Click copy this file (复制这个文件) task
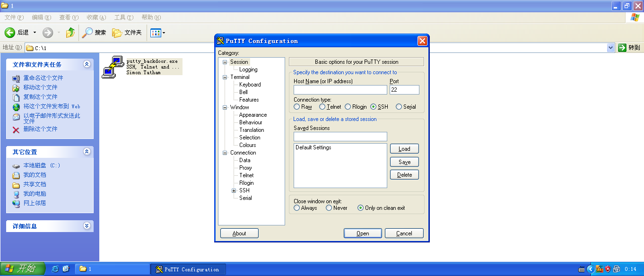Image resolution: width=644 pixels, height=276 pixels. 40,97
